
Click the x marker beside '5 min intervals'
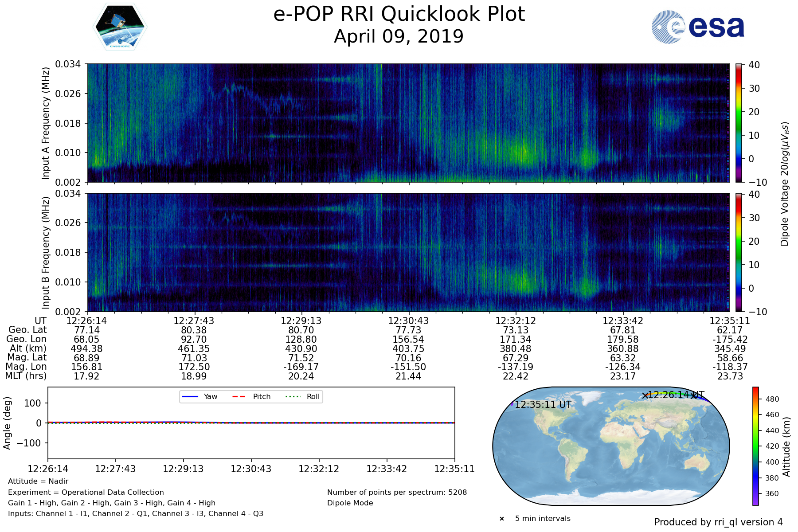[x=502, y=519]
